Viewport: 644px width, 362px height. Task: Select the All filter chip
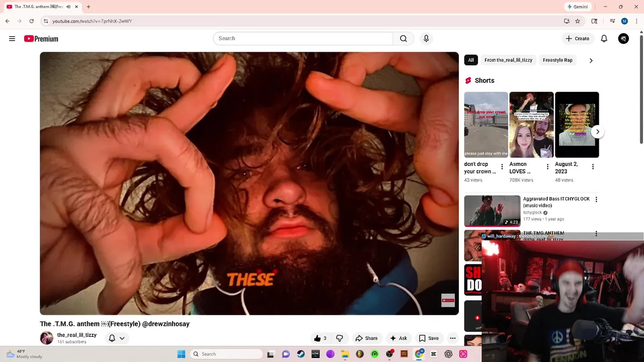(471, 60)
